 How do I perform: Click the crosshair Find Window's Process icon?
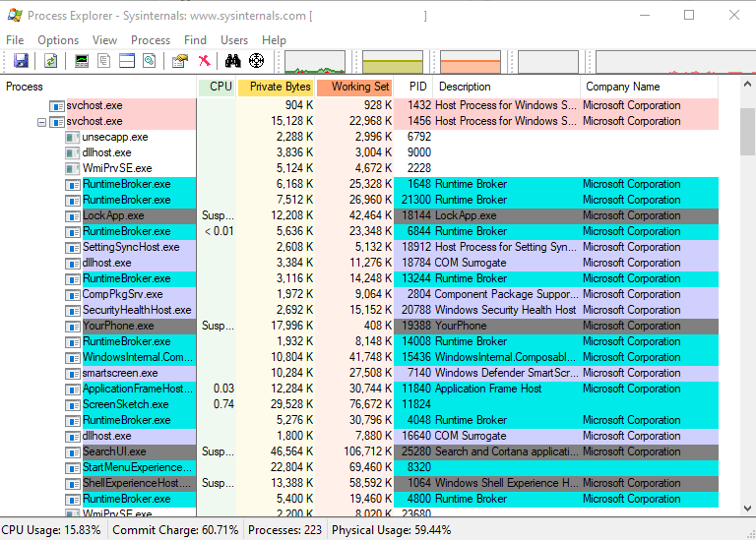coord(257,61)
